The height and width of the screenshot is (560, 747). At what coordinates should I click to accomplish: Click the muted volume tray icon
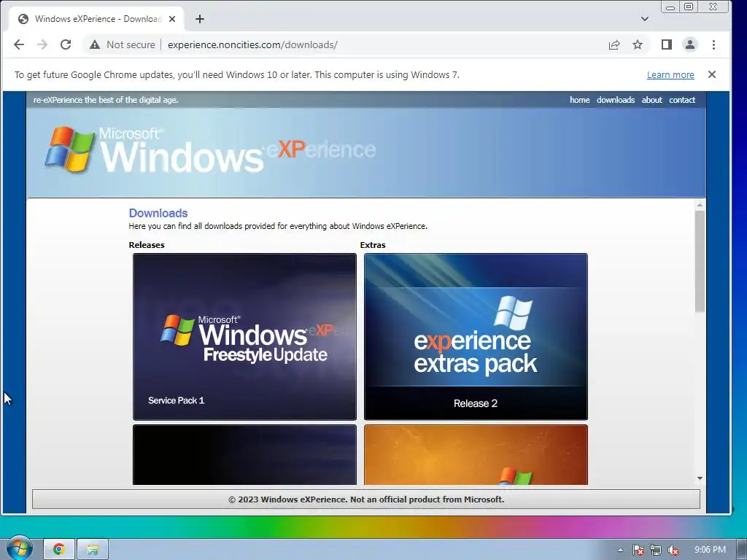tap(673, 550)
